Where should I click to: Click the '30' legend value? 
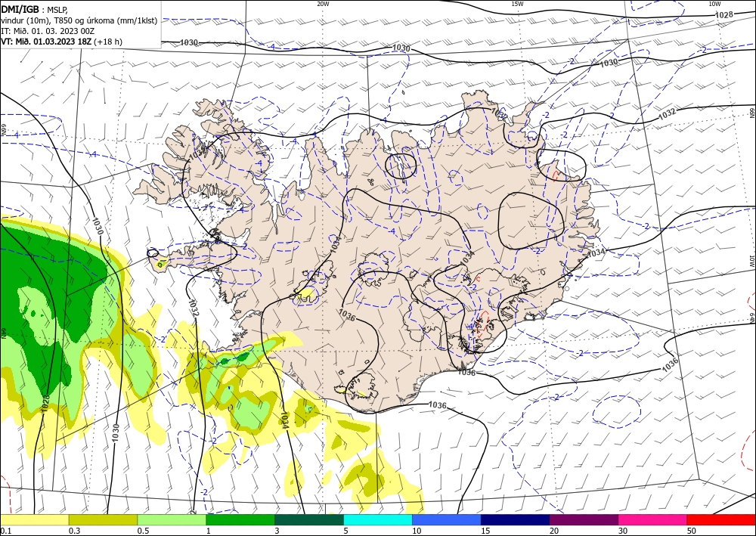623,531
